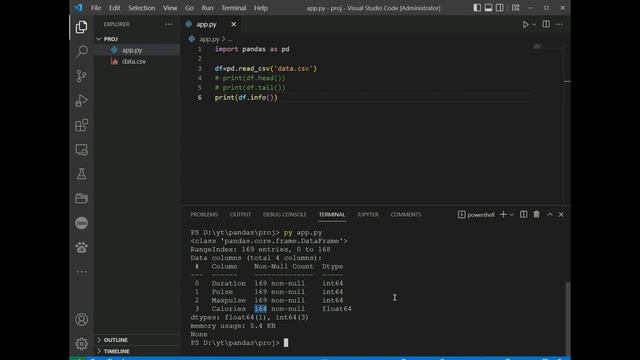640x360 pixels.
Task: Open Explorer views and more actions ellipsis
Action: click(x=169, y=24)
